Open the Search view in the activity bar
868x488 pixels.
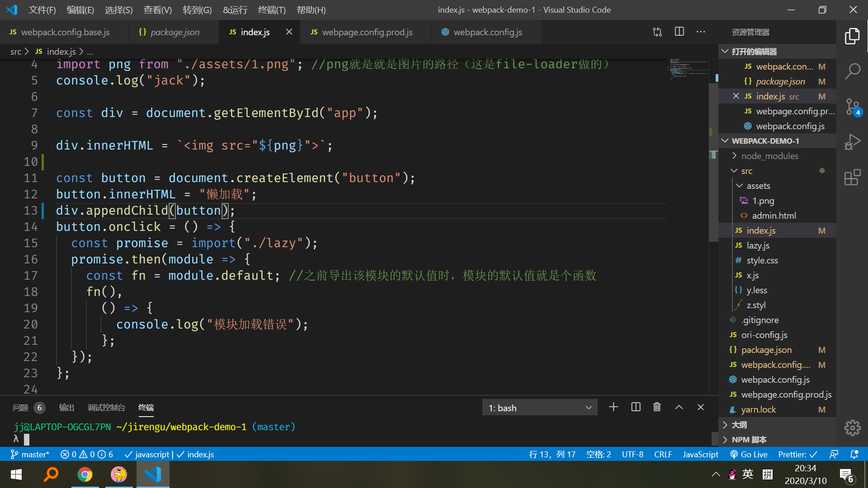tap(852, 71)
